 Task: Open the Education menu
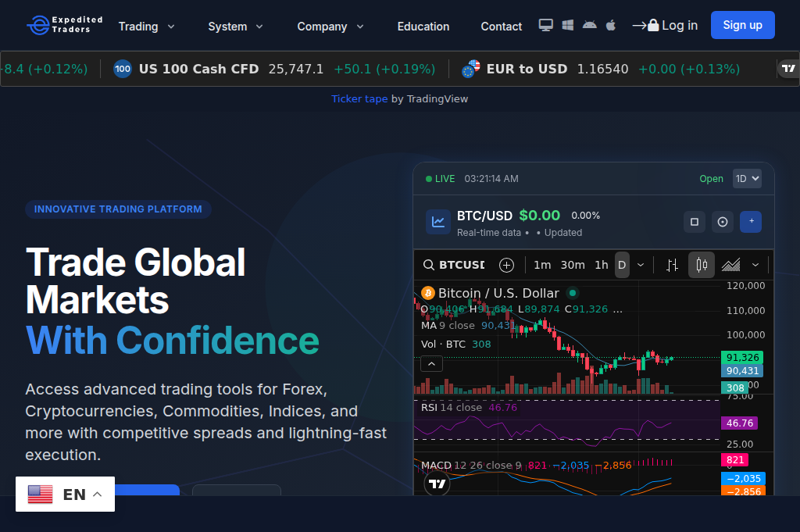423,26
